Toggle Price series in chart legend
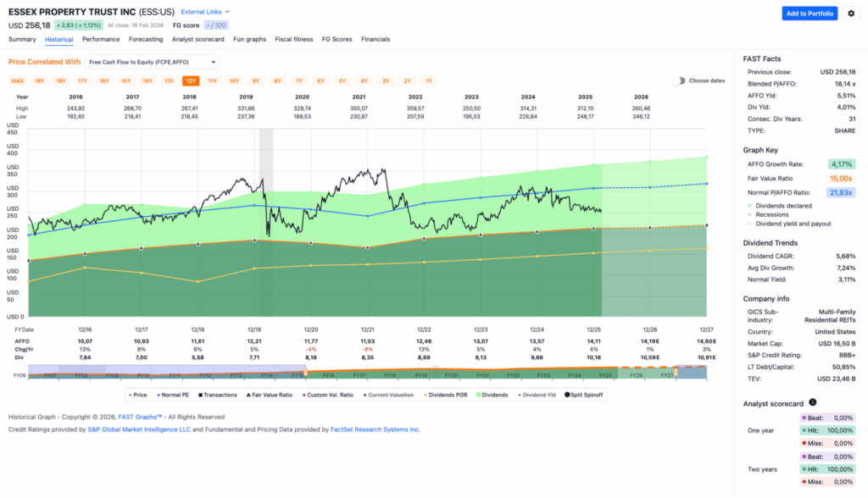The height and width of the screenshot is (498, 868). point(140,396)
